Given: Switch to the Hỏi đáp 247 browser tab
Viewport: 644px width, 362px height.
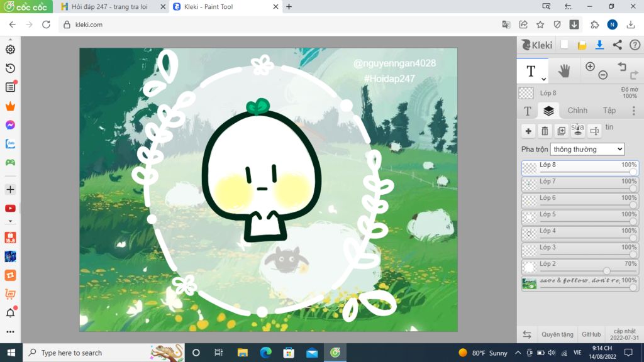Looking at the screenshot, I should click(x=109, y=6).
